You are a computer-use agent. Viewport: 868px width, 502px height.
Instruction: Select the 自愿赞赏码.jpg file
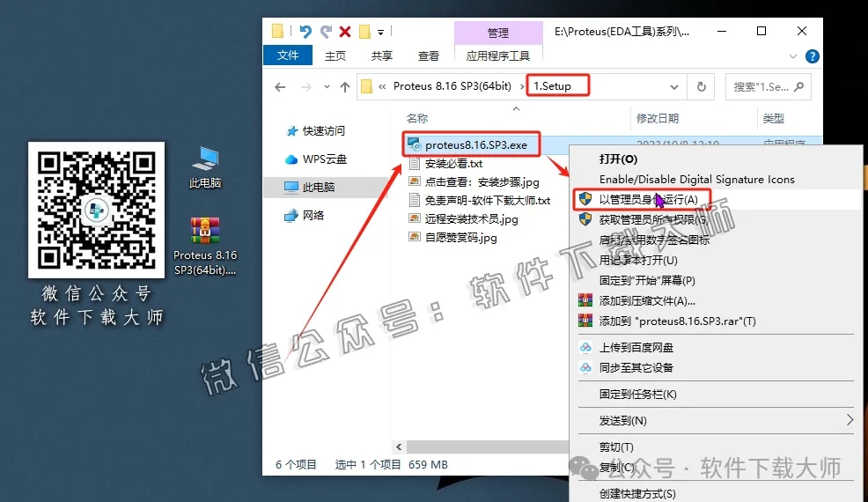(x=452, y=238)
